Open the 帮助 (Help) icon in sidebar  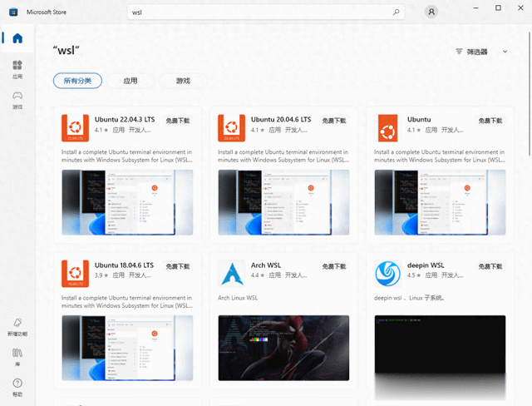pos(17,387)
